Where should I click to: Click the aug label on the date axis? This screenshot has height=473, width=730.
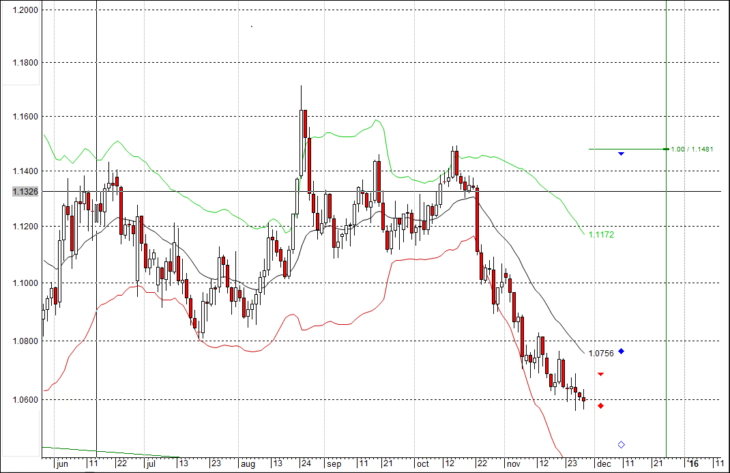point(248,464)
